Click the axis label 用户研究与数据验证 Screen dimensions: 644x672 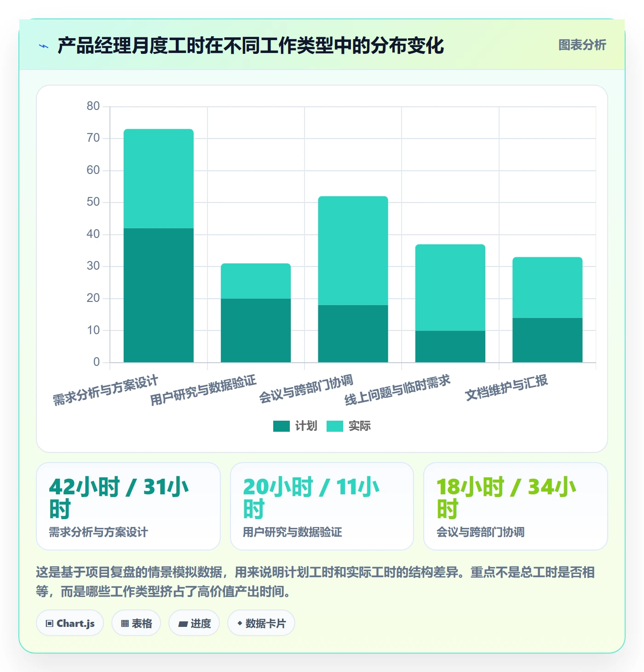tap(203, 390)
